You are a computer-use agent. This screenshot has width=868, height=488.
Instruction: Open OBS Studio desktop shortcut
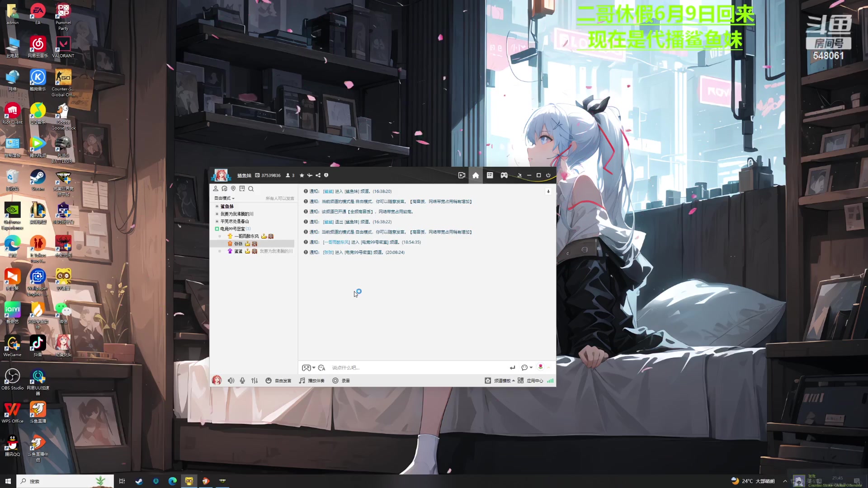click(x=12, y=379)
